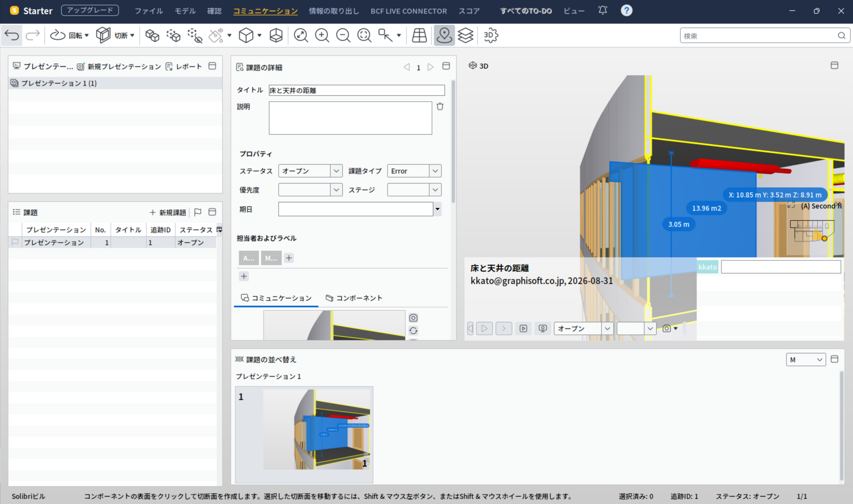Click the search magnifier in 検索 box
The height and width of the screenshot is (504, 853).
[841, 36]
